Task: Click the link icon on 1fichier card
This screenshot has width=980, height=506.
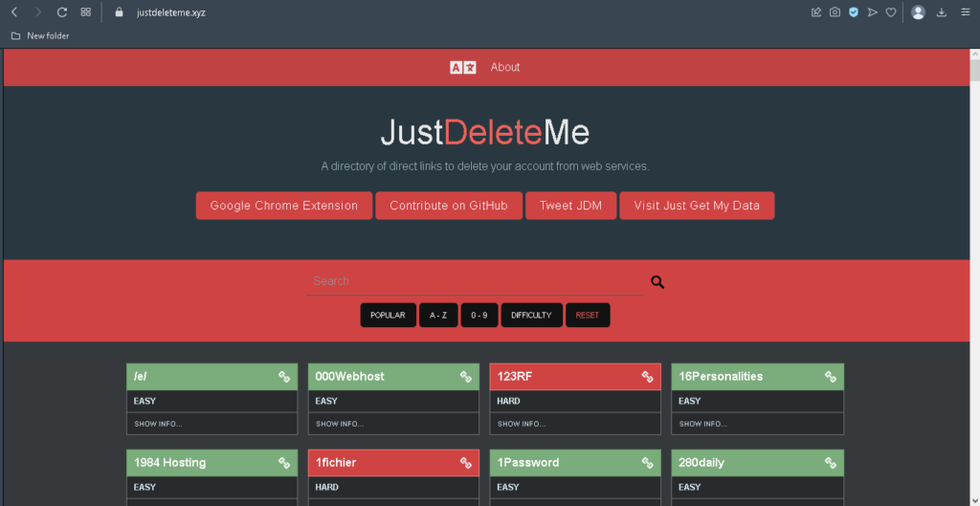Action: 466,463
